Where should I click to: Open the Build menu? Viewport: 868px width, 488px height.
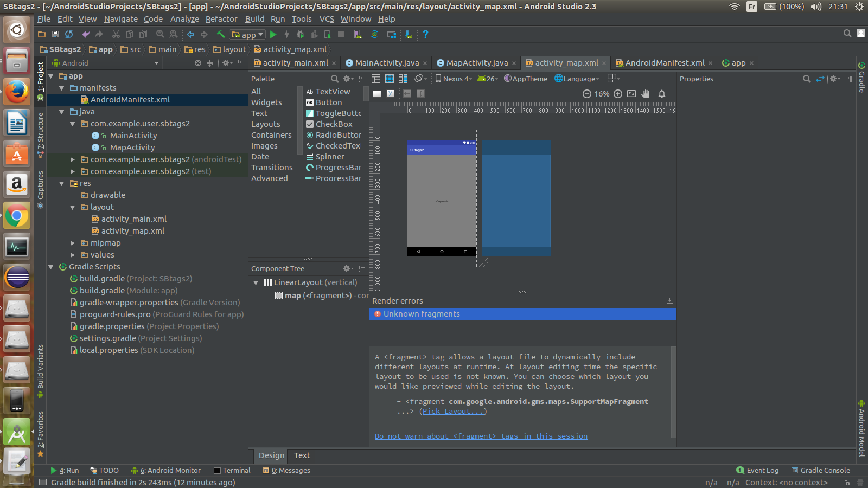pos(255,19)
